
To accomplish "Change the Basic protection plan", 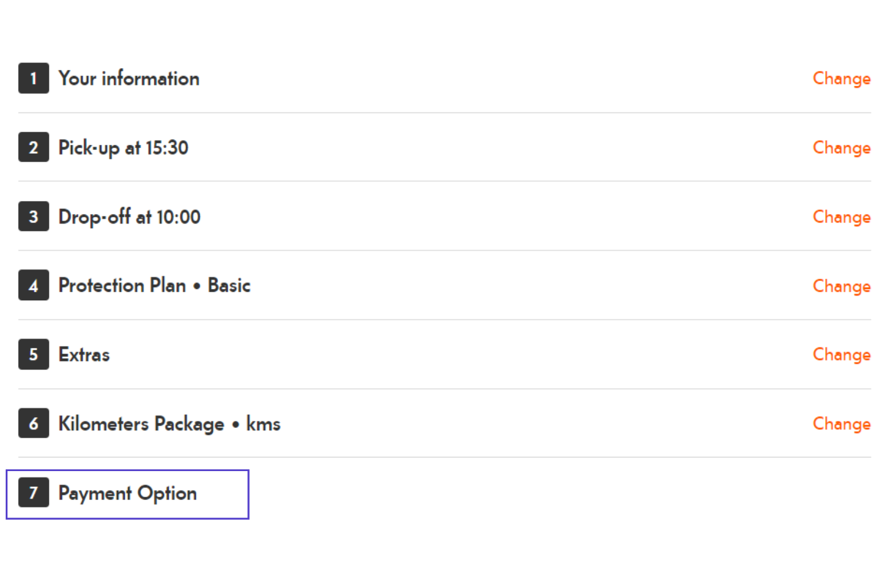I will (x=841, y=286).
